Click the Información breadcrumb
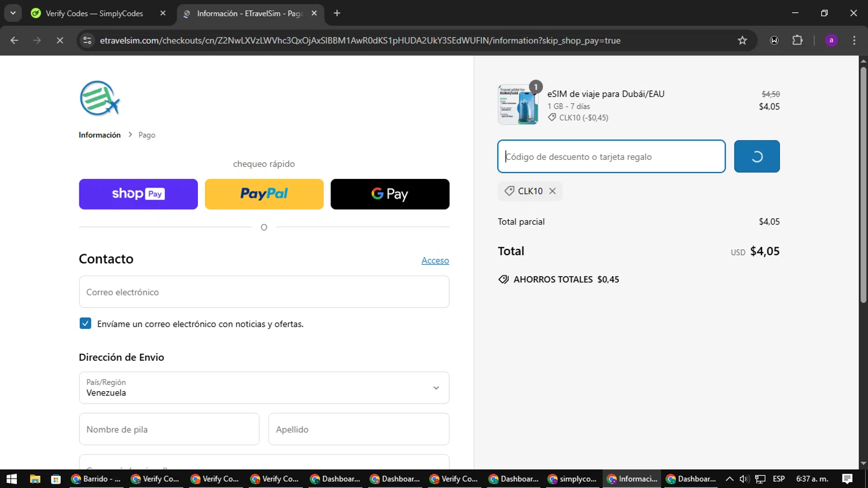 click(100, 135)
